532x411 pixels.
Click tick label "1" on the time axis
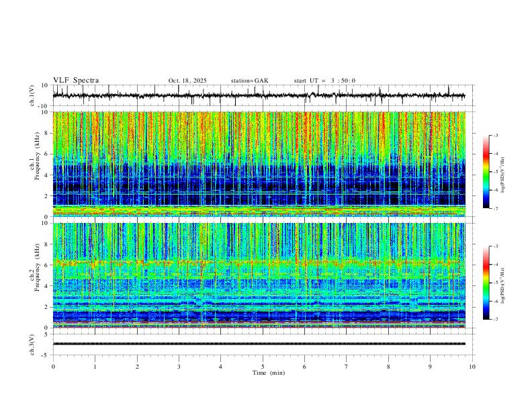[x=95, y=367]
